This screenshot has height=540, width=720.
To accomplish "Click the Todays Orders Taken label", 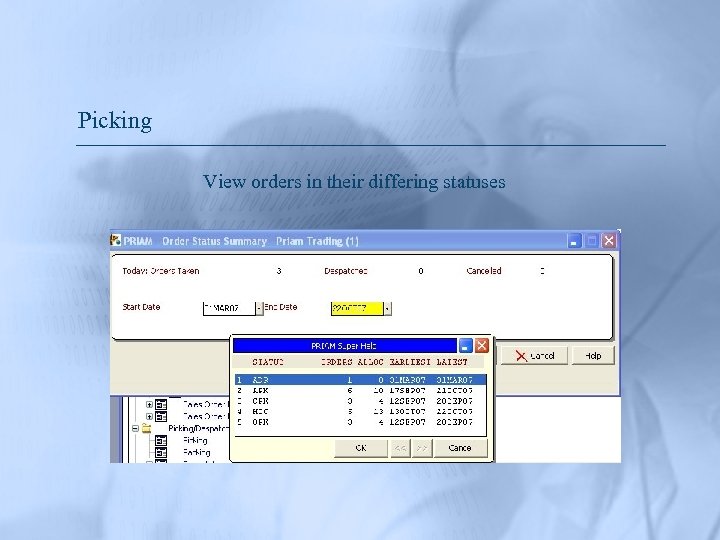I will (x=161, y=271).
